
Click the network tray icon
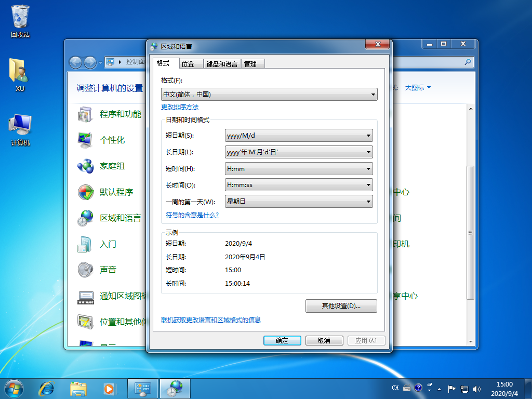pyautogui.click(x=464, y=389)
